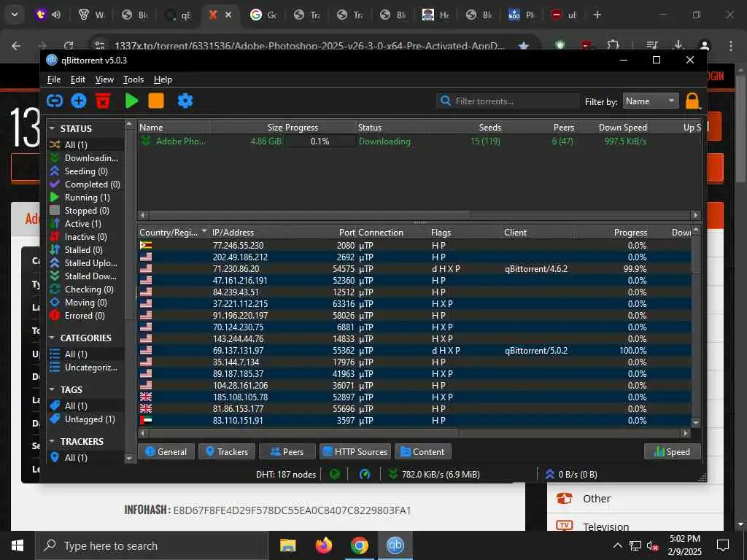Select the peer row 69.137.131.97
Screen dimensions: 747x560
tap(414, 351)
